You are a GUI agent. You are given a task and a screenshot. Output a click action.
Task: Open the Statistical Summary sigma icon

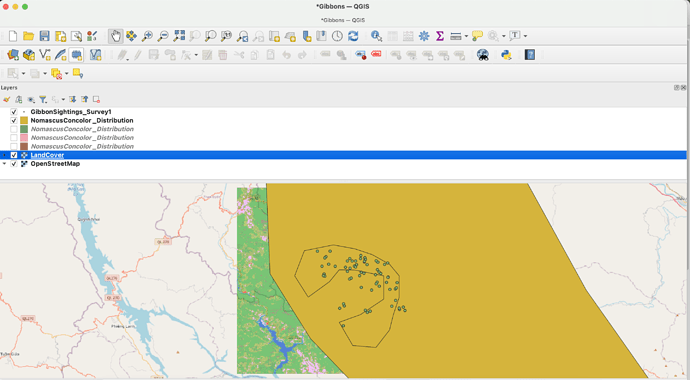[x=440, y=36]
